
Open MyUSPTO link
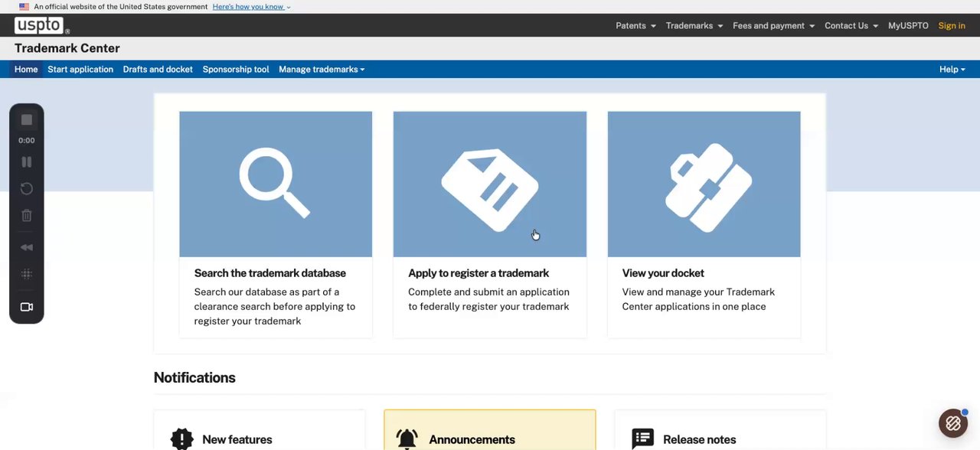click(x=908, y=25)
